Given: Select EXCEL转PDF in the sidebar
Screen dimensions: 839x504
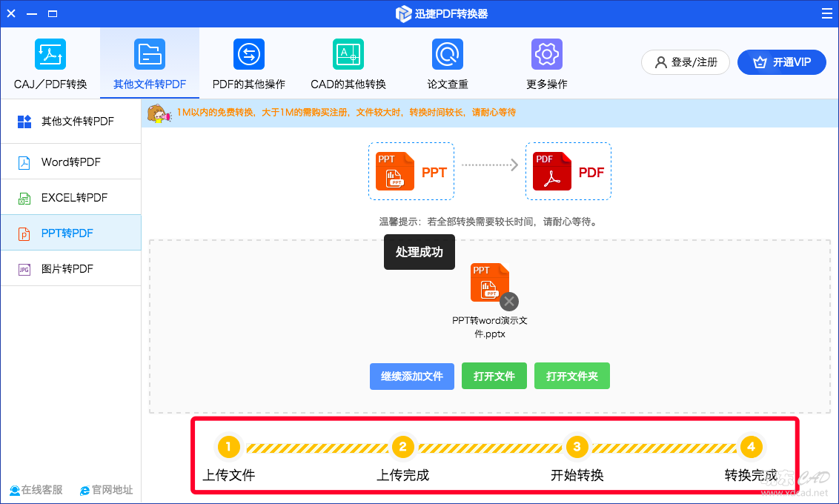Looking at the screenshot, I should (71, 197).
